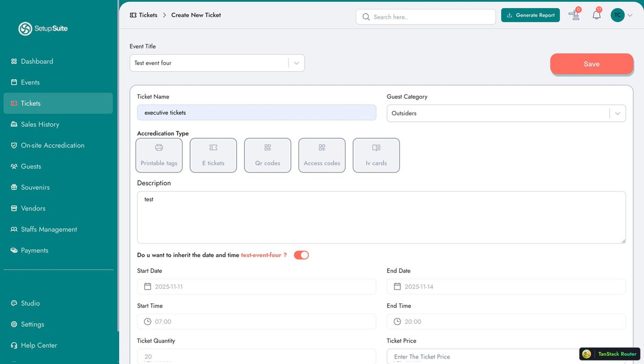Toggle the E tickets accreditation type
This screenshot has height=364, width=644.
(213, 155)
